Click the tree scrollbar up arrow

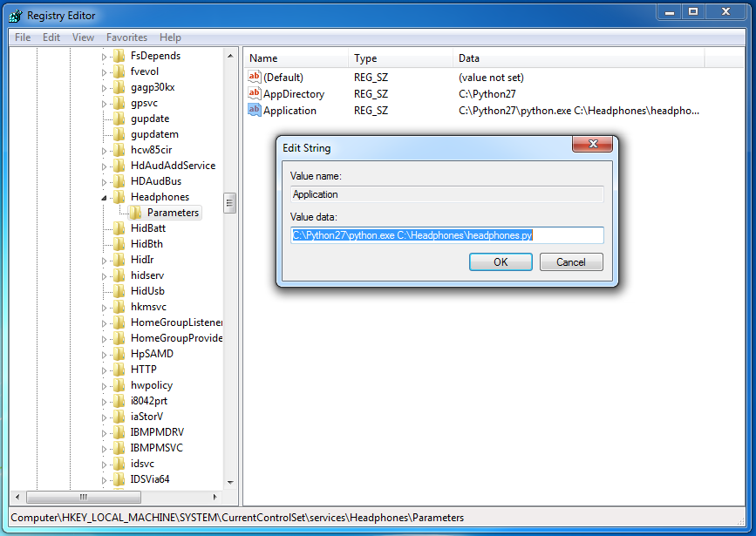(x=230, y=56)
